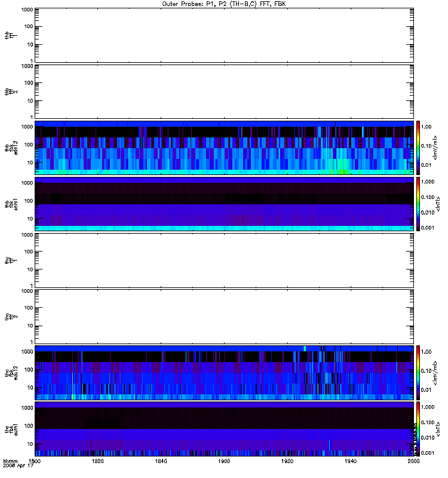Click the "thc fff 1" rotated axis label

point(11,261)
